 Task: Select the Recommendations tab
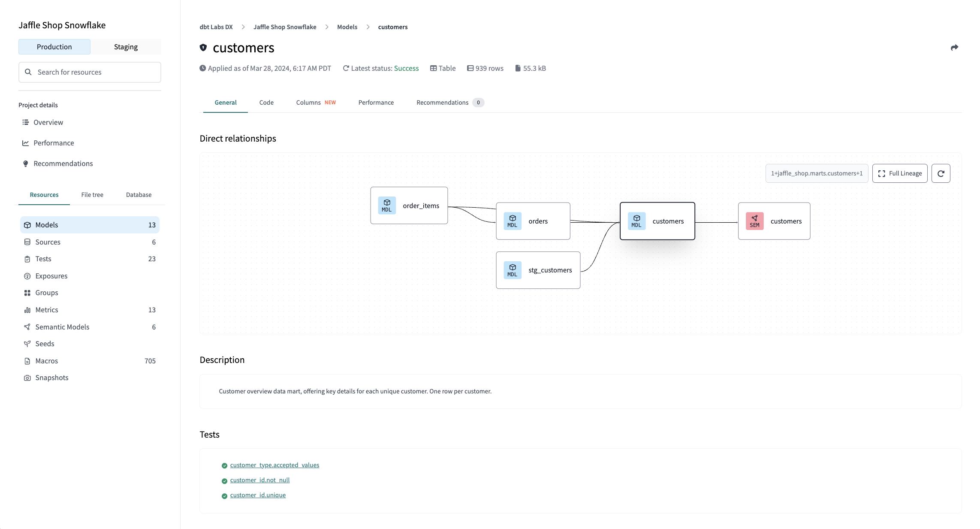[x=442, y=102]
